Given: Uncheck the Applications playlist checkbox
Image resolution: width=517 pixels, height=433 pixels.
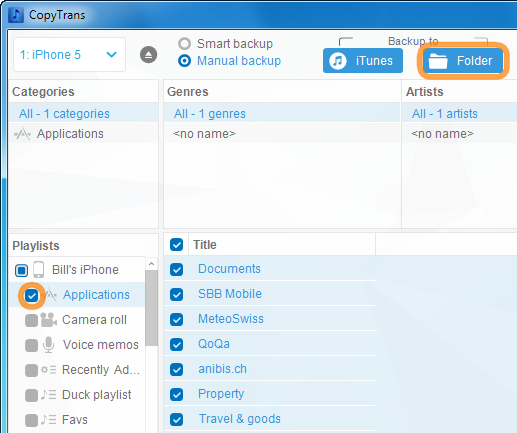Looking at the screenshot, I should pyautogui.click(x=32, y=295).
